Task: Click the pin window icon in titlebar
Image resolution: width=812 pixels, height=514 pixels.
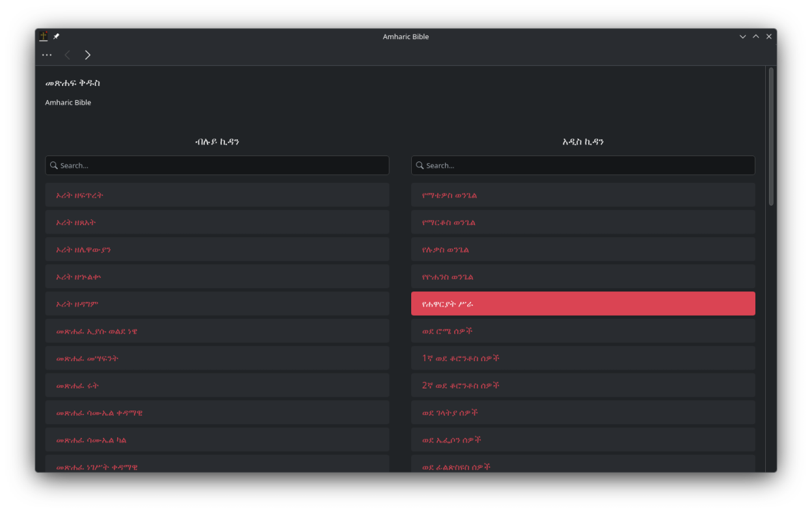Action: (x=57, y=36)
